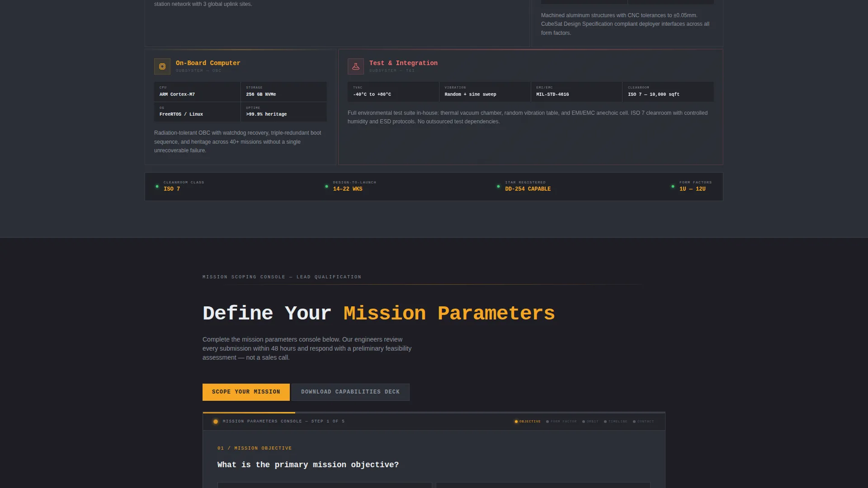The height and width of the screenshot is (488, 868).
Task: Select the Form Factor step indicator
Action: click(x=561, y=422)
